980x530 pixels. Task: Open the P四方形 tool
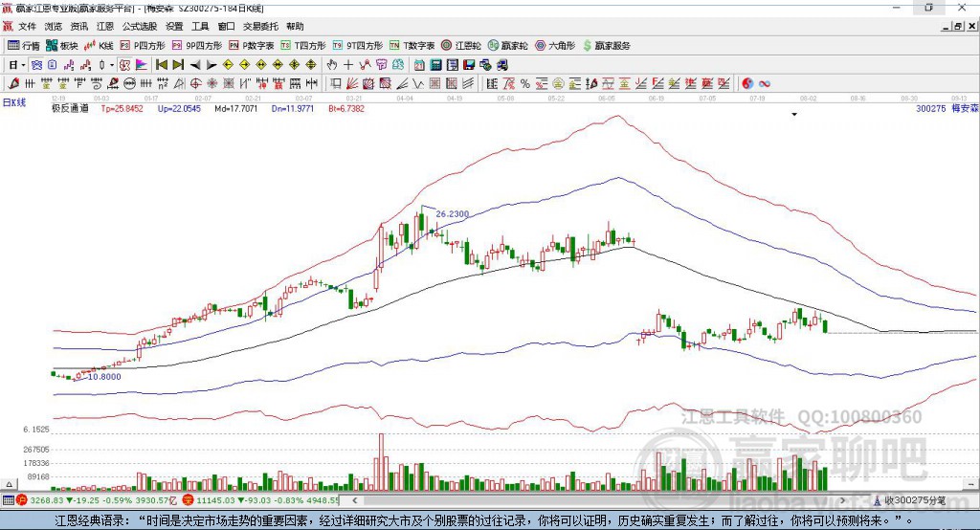pos(142,46)
